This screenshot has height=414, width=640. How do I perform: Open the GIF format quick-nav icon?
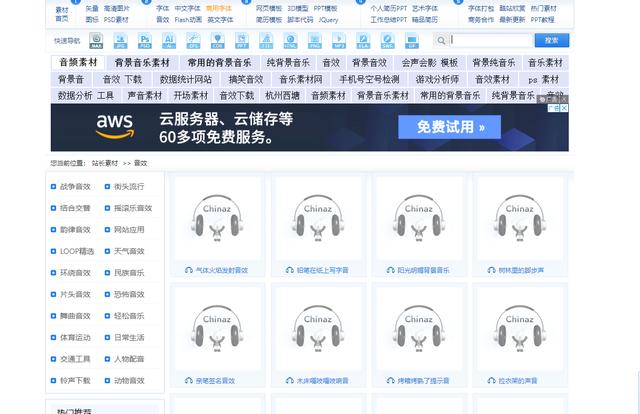(412, 41)
